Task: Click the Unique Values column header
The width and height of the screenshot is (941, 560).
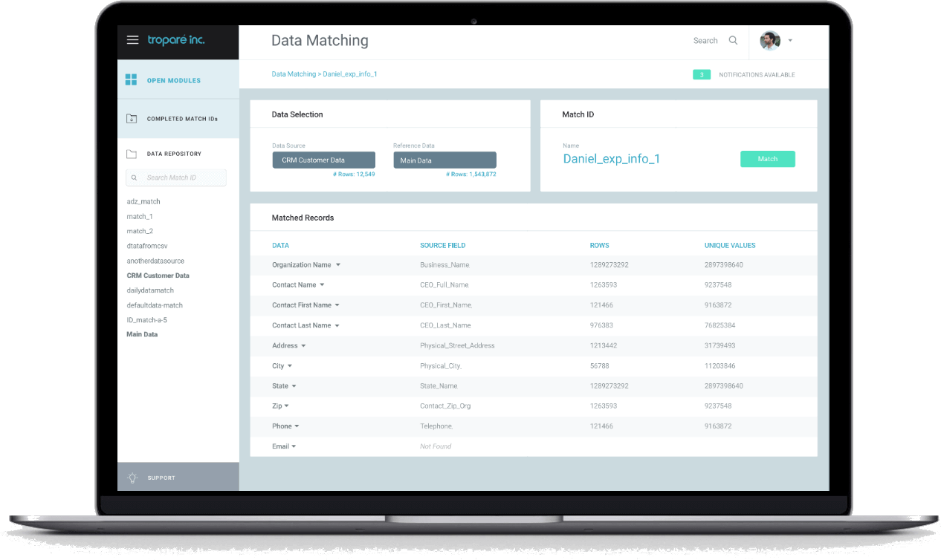Action: (x=730, y=245)
